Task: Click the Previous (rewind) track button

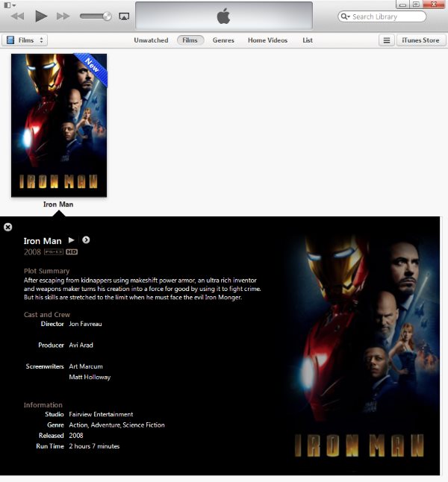Action: pyautogui.click(x=17, y=16)
